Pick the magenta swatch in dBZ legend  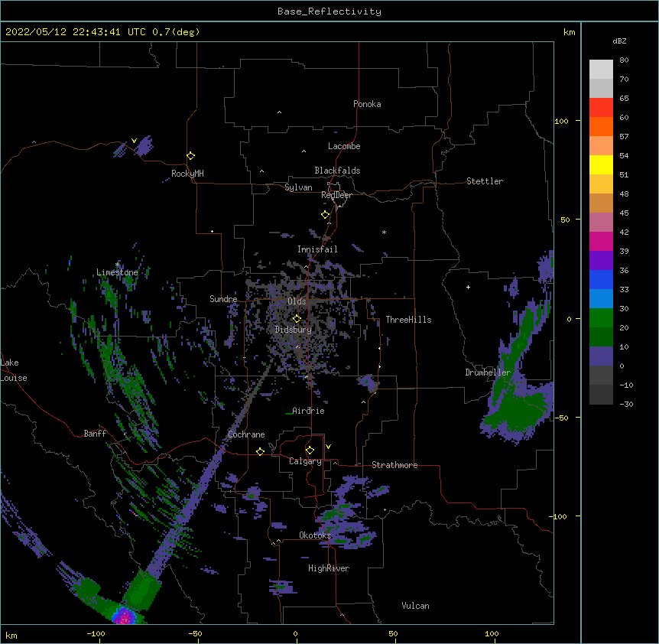click(601, 241)
